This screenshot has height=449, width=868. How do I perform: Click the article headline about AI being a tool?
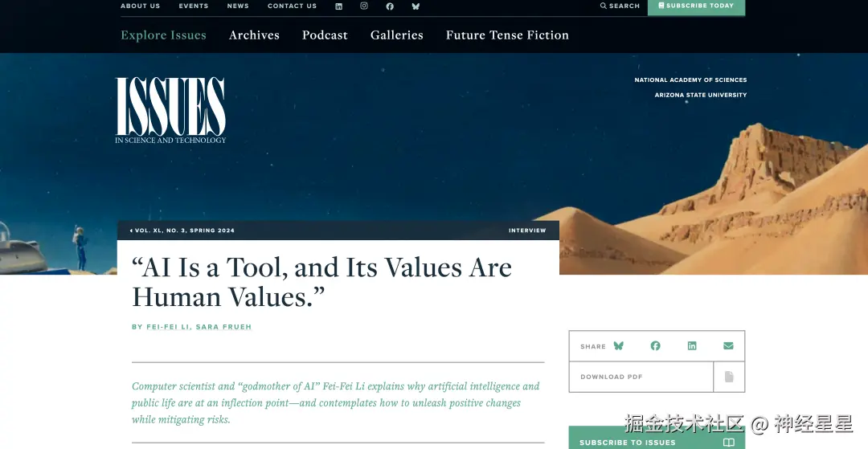coord(321,282)
